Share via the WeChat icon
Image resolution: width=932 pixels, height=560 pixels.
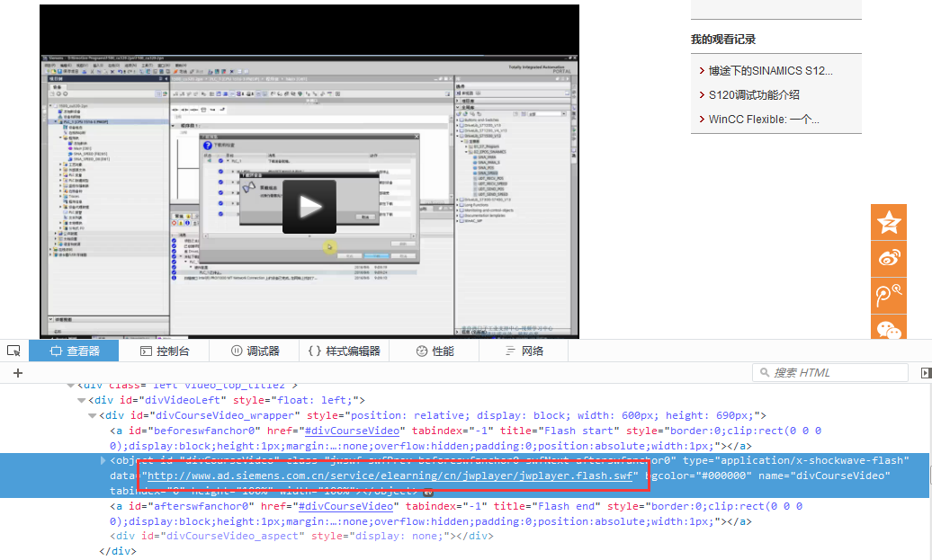point(889,329)
